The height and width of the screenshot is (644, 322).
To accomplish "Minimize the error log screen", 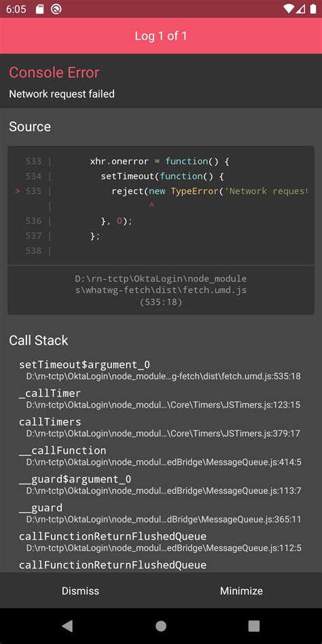I will tap(242, 590).
